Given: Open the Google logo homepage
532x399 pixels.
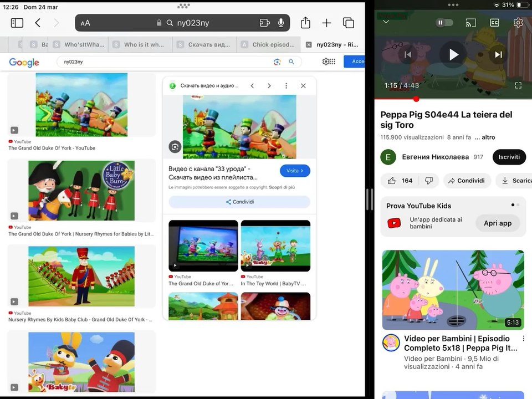Looking at the screenshot, I should coord(24,62).
